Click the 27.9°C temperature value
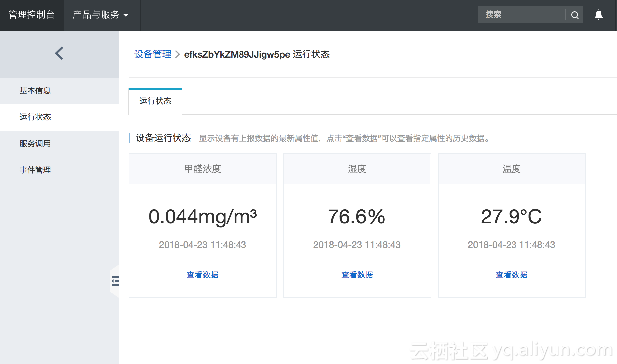Screen dimensions: 617x364 512,217
